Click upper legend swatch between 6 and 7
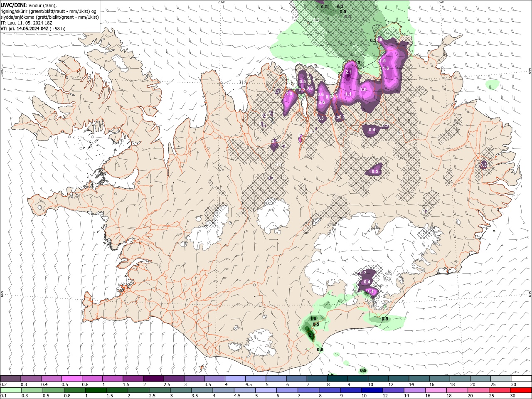This screenshot has height=399, width=532. [x=296, y=378]
